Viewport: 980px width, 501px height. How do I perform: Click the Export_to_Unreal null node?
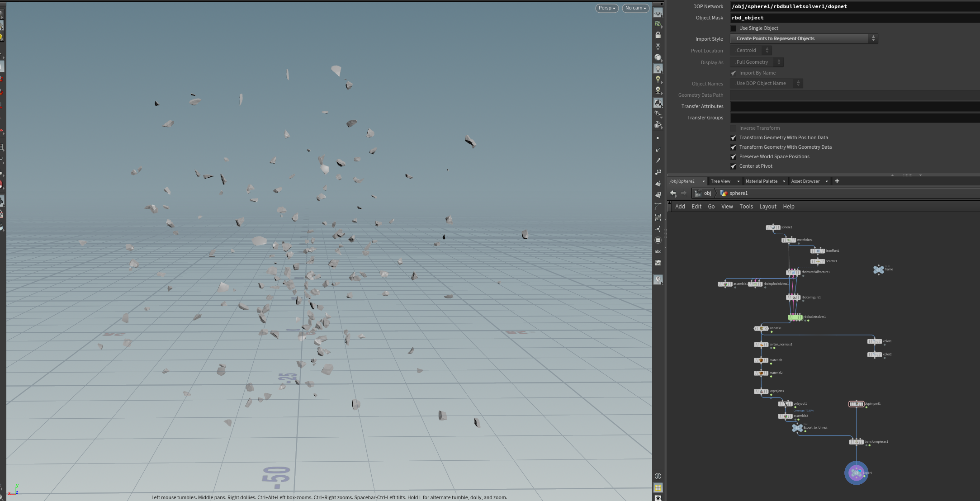click(797, 428)
